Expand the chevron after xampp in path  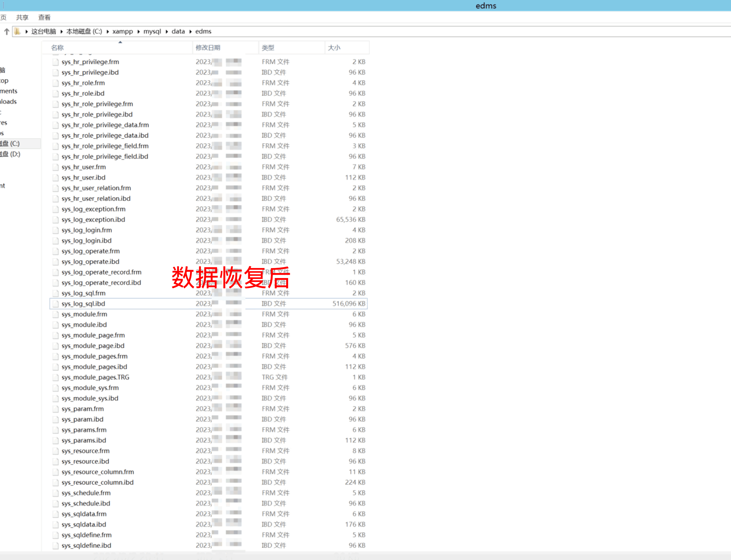138,32
